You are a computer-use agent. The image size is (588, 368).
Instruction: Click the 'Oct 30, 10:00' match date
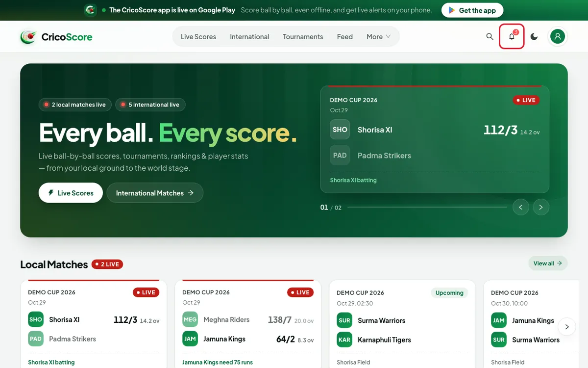pos(509,303)
